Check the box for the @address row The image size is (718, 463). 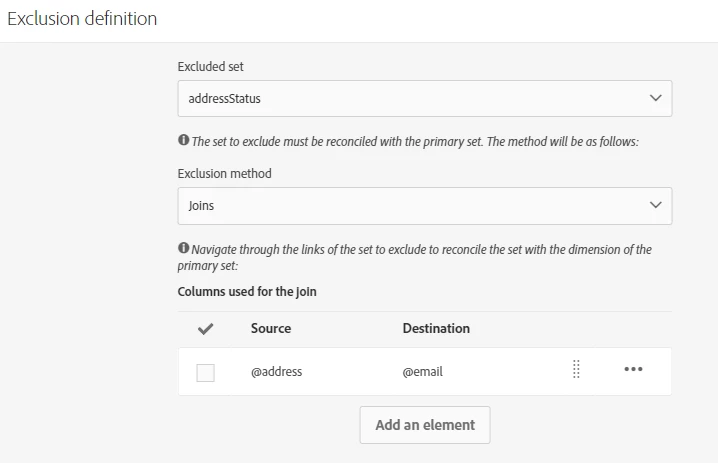click(x=205, y=372)
